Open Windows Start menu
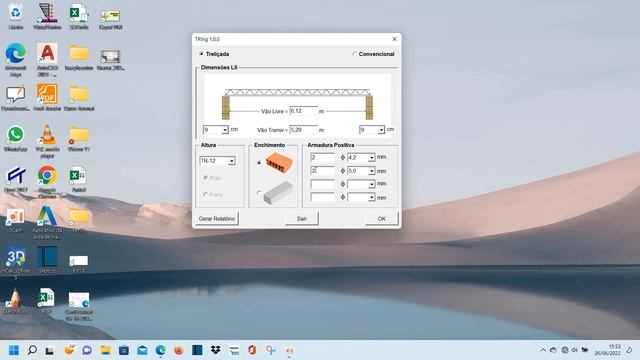Screen dimensions: 640x360 [14, 350]
